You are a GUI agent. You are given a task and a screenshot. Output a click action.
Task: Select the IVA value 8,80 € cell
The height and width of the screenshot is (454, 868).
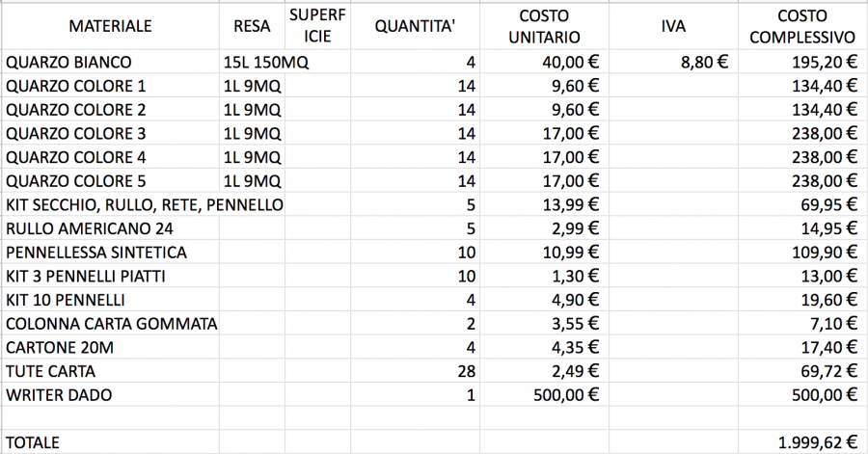(x=673, y=62)
